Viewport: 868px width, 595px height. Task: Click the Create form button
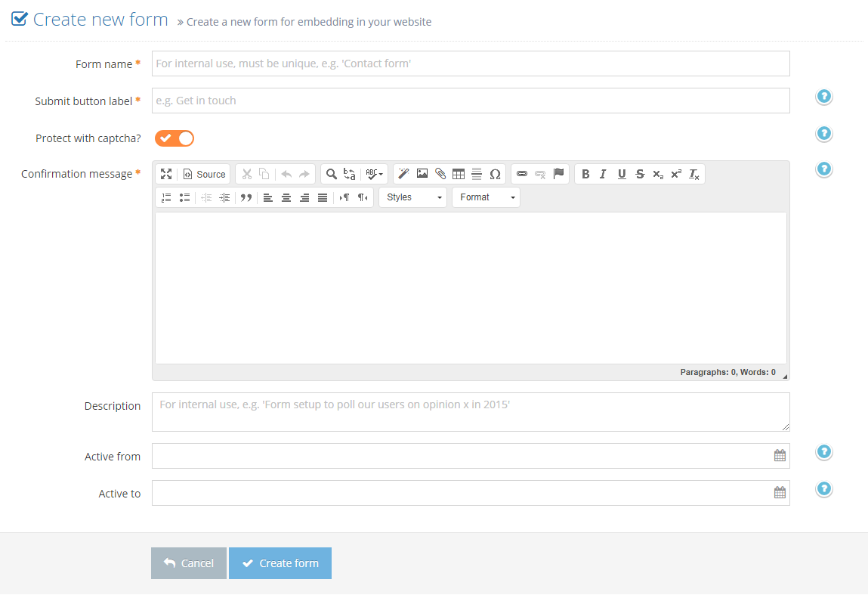280,563
